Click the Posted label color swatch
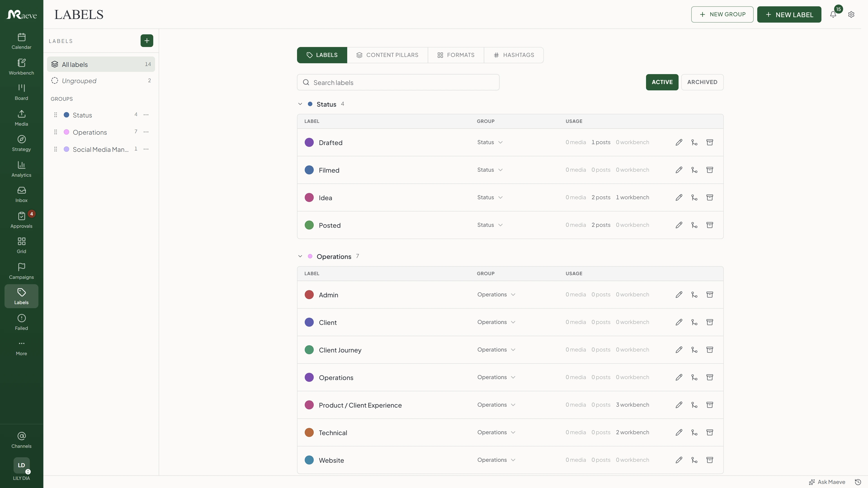868x488 pixels. (309, 225)
